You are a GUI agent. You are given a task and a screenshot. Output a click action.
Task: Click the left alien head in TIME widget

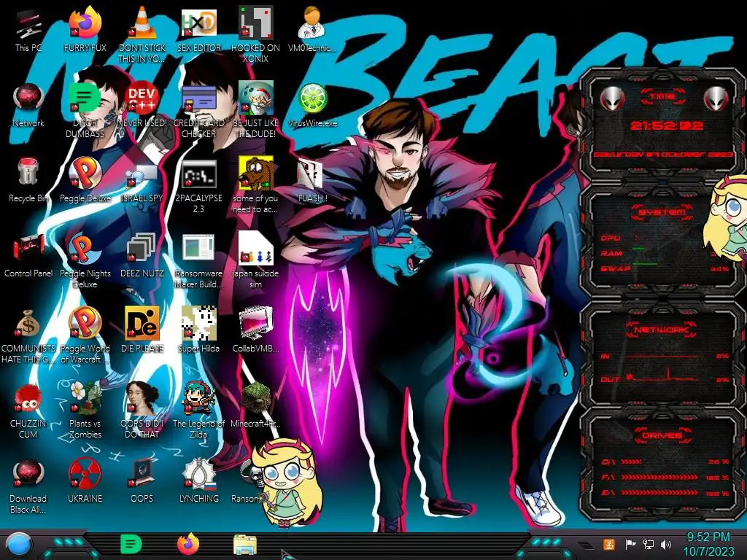[612, 99]
